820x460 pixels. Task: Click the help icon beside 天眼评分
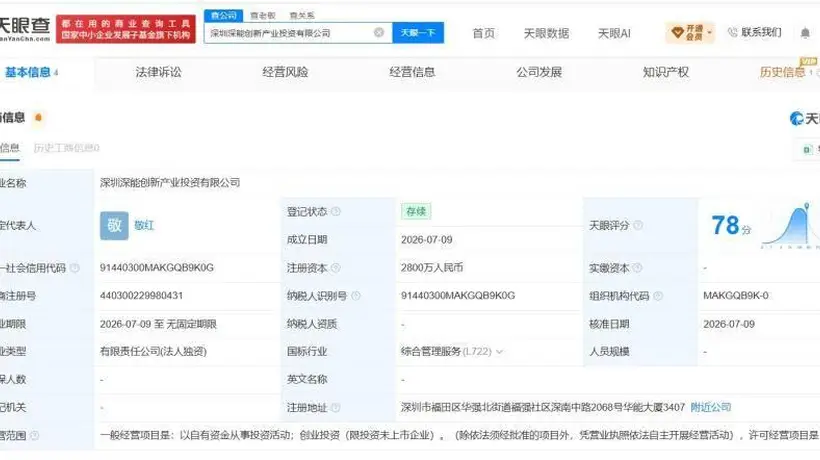(638, 225)
